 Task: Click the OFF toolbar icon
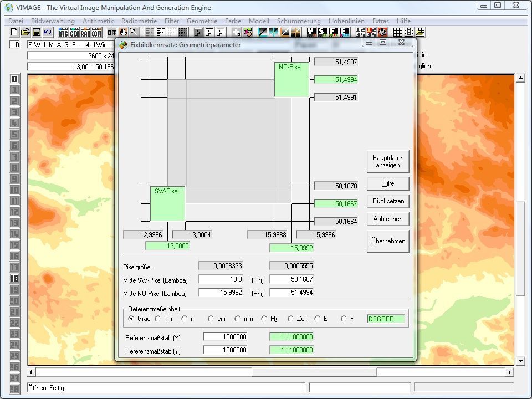coord(112,32)
